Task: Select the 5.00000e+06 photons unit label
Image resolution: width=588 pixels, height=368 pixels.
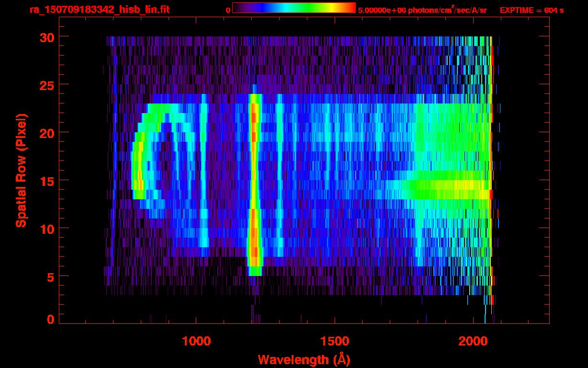Action: tap(422, 10)
